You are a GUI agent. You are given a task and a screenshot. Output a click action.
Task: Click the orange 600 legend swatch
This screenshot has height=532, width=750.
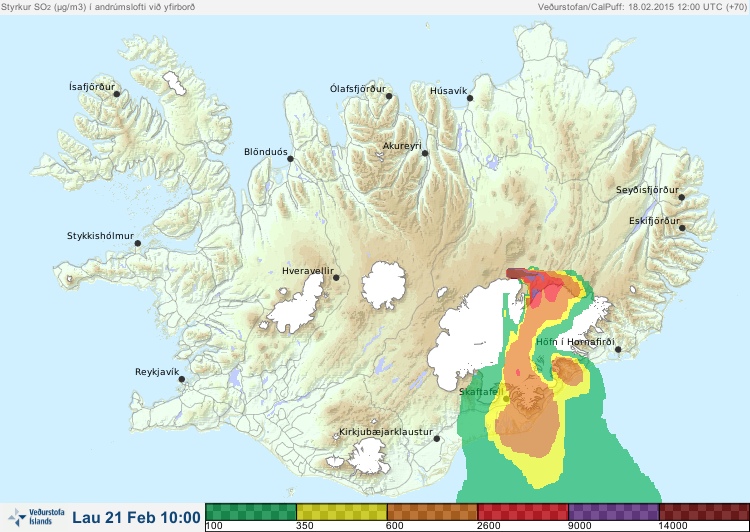432,512
